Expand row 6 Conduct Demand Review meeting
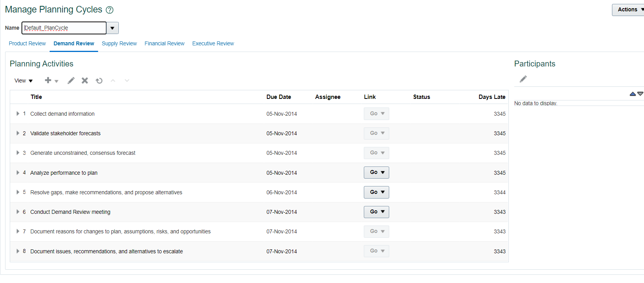Viewport: 644px width, 283px height. [18, 212]
